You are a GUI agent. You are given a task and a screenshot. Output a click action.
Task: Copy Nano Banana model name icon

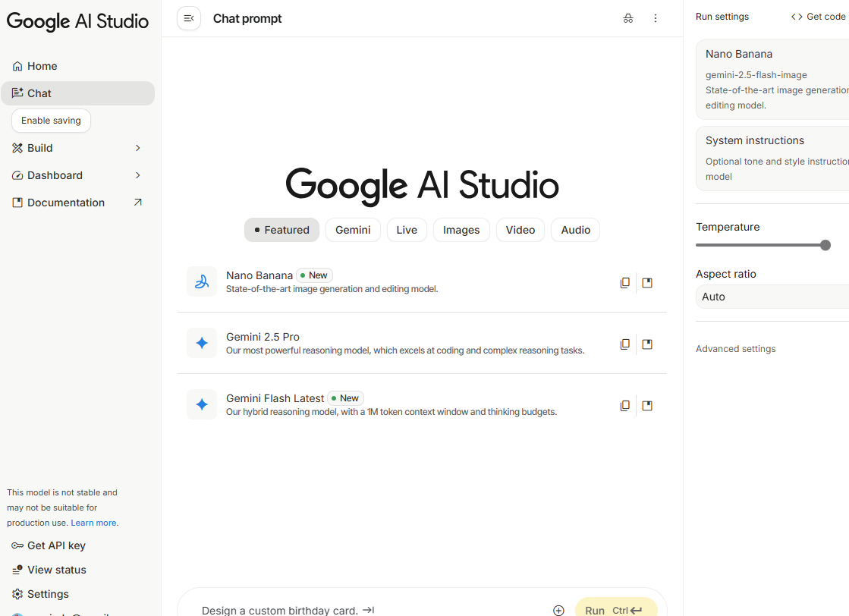(625, 282)
